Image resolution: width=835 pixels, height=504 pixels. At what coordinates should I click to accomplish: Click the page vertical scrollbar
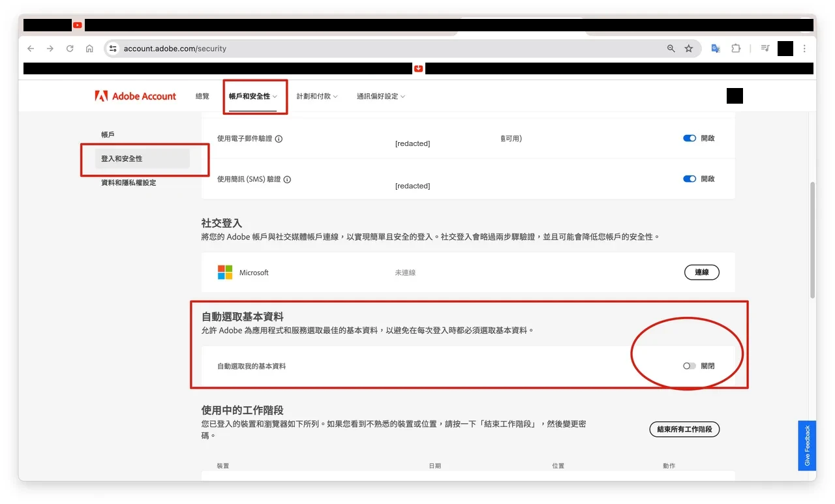[812, 240]
